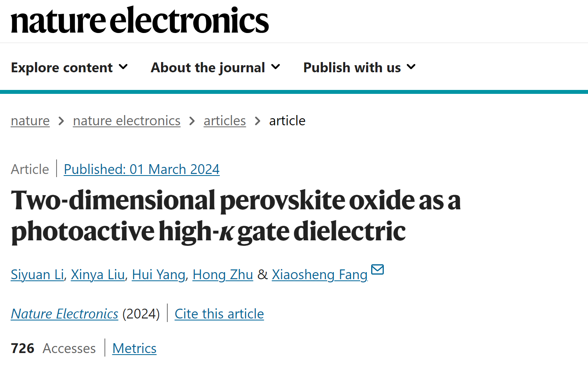Click Cite this article
Image resolution: width=588 pixels, height=366 pixels.
(x=219, y=314)
